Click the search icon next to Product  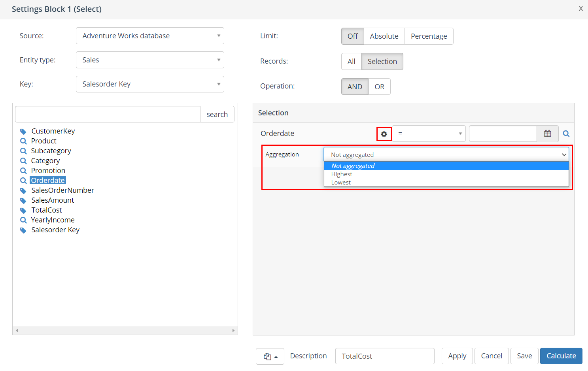point(23,141)
